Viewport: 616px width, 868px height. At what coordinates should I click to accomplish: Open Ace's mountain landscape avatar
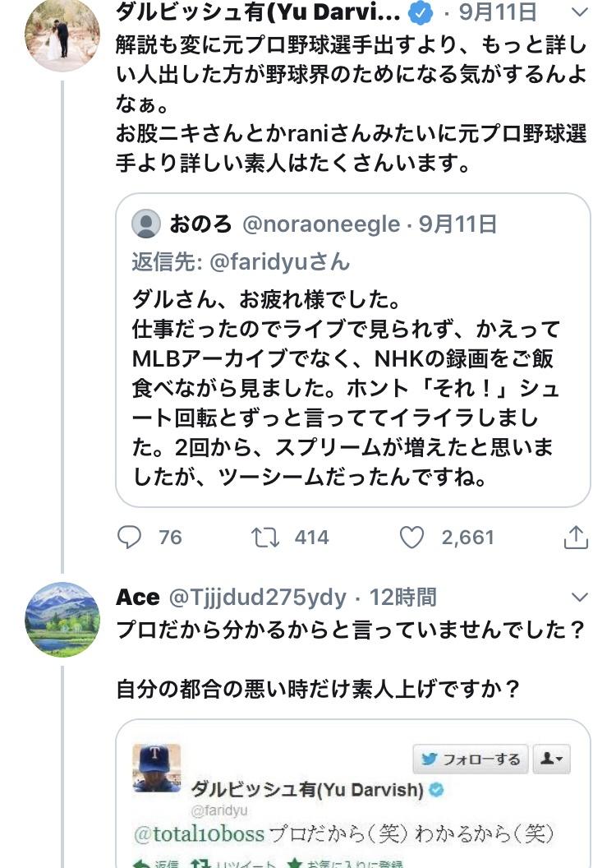(62, 620)
